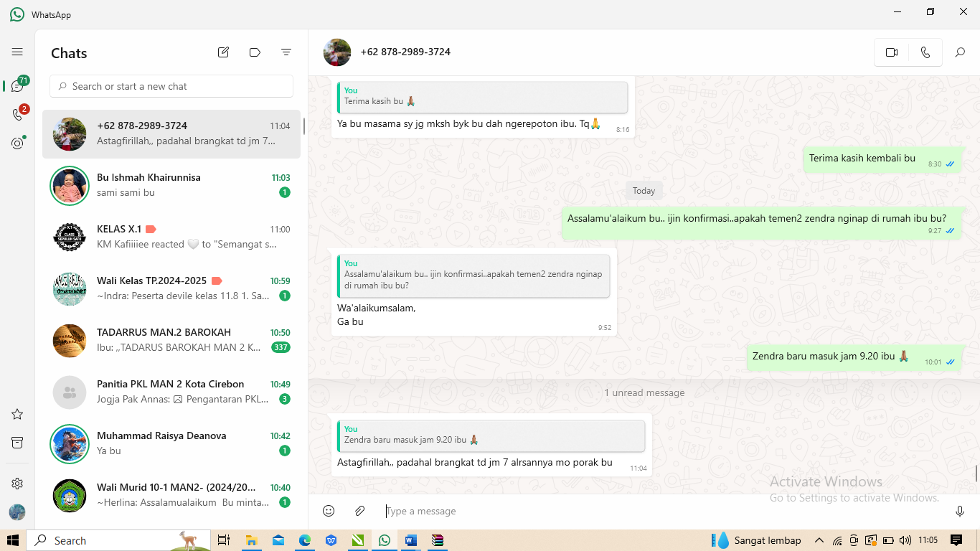Viewport: 980px width, 551px height.
Task: Open the TADARRUS MAN.2 BAROKAH chat
Action: [x=171, y=340]
